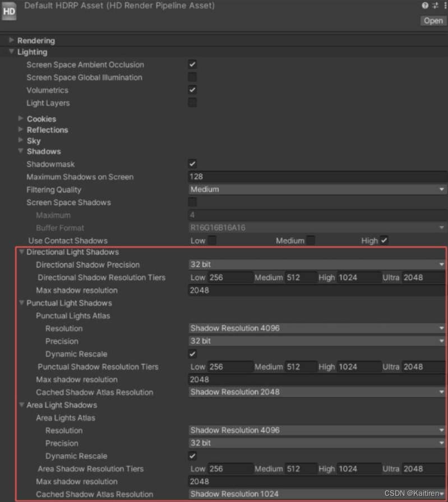Click the Filtering Quality label

coord(54,190)
